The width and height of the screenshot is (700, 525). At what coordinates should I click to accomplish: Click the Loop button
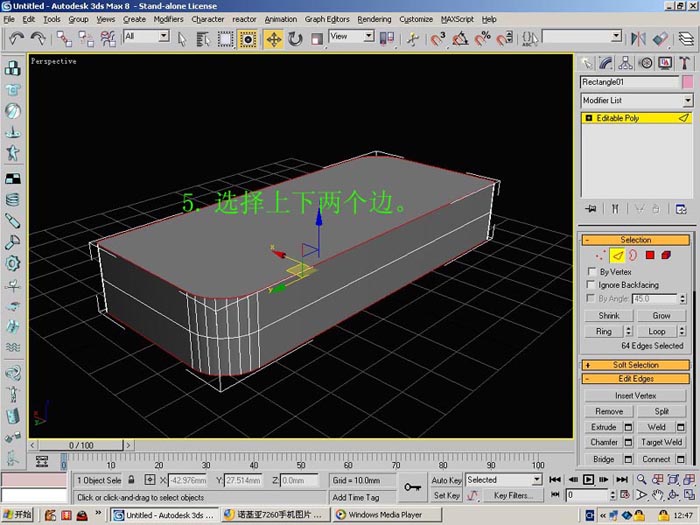pos(657,331)
